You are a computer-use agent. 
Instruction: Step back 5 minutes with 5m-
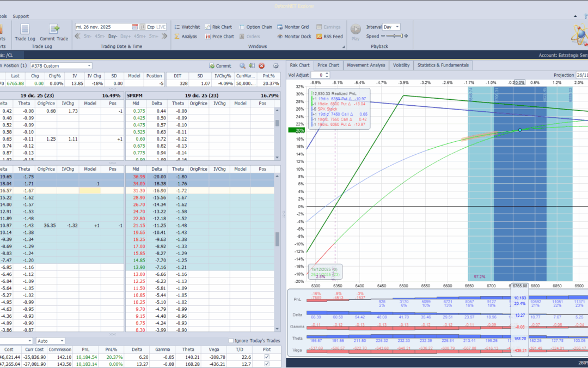87,36
